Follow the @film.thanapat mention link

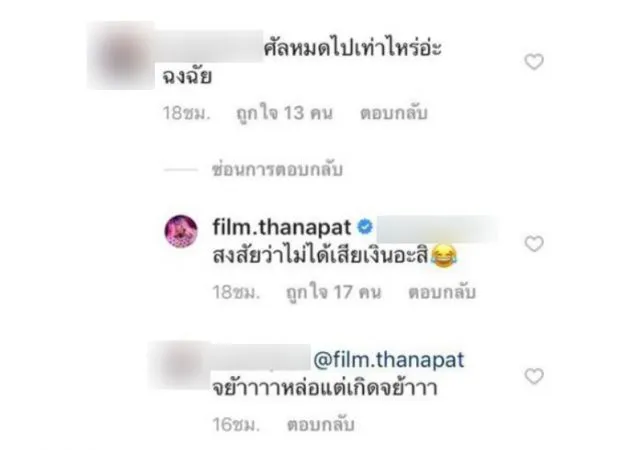coord(389,360)
